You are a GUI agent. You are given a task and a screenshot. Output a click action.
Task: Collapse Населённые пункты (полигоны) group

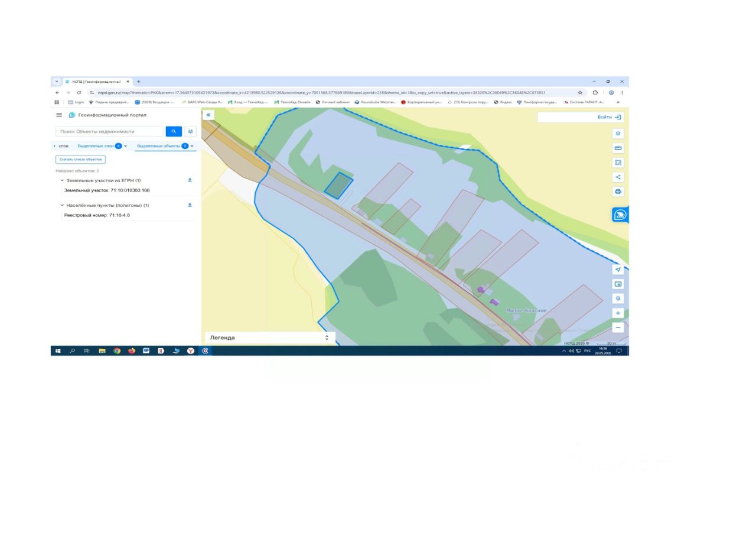point(62,205)
